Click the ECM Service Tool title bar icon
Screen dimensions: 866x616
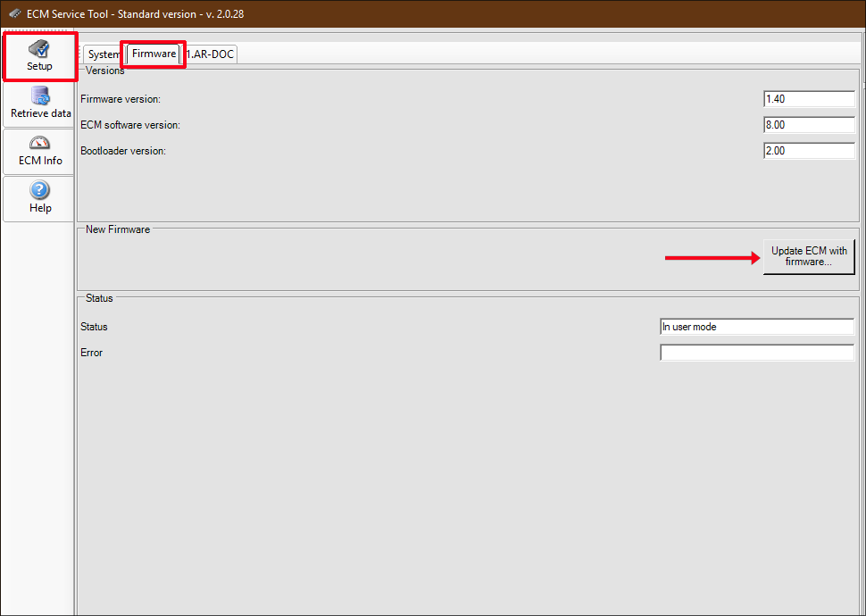pos(15,13)
